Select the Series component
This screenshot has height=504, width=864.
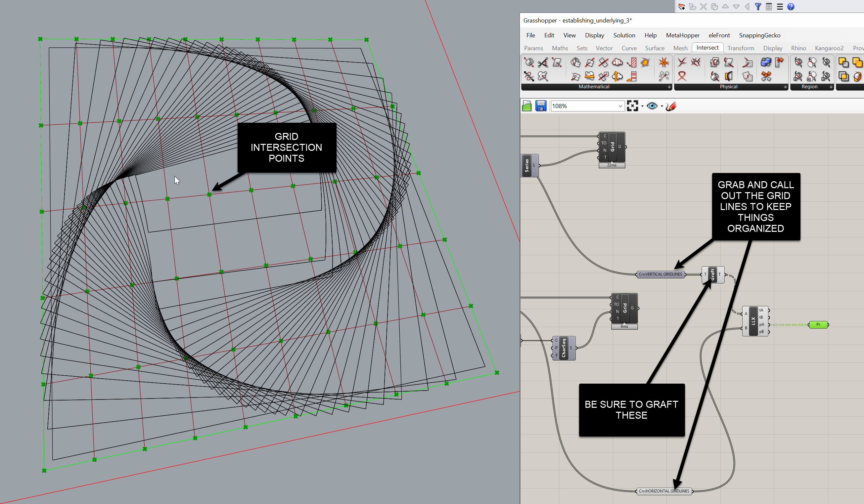coord(527,165)
